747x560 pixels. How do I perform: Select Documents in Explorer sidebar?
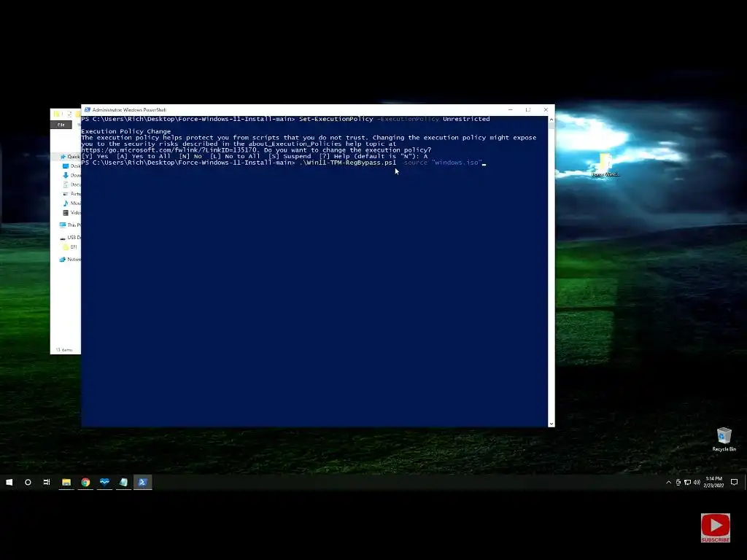(x=72, y=184)
